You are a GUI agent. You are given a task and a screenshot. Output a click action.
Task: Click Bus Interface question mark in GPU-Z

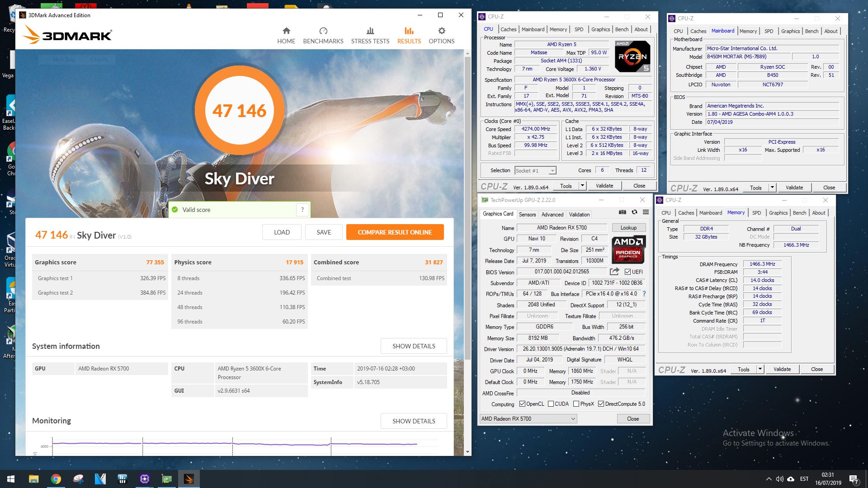[x=644, y=294]
